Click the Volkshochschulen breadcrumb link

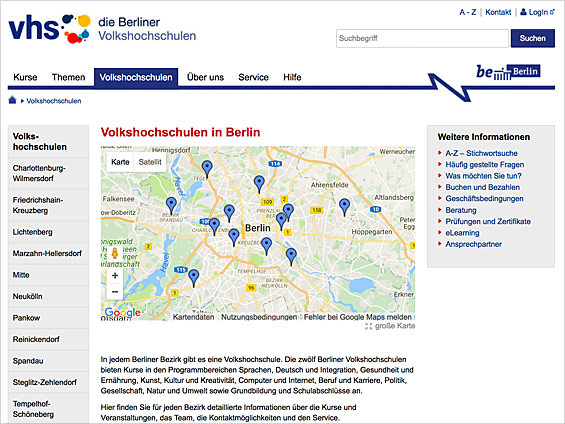pyautogui.click(x=54, y=101)
